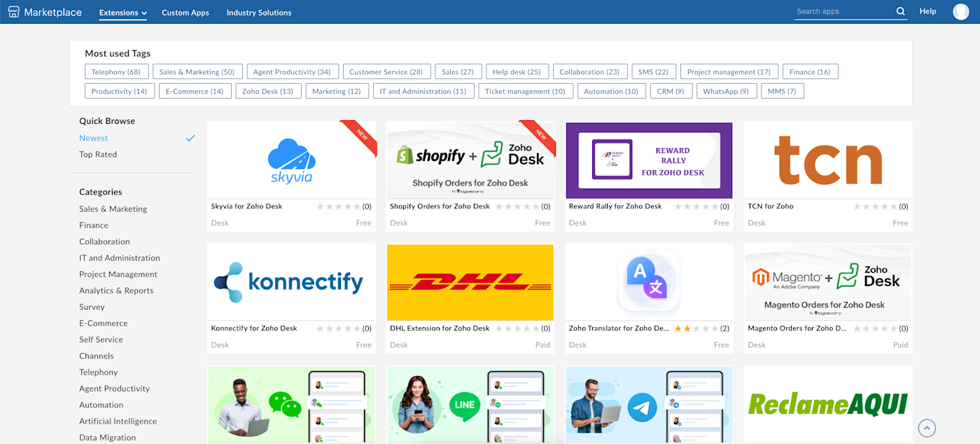980x444 pixels.
Task: Click star rating of Skyvia for Zoho Desk
Action: pyautogui.click(x=339, y=207)
